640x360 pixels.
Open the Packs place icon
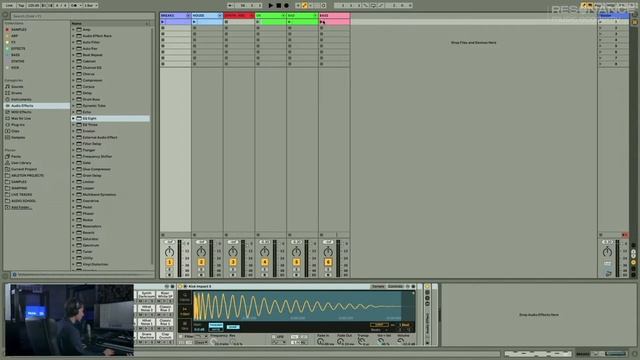(7, 156)
